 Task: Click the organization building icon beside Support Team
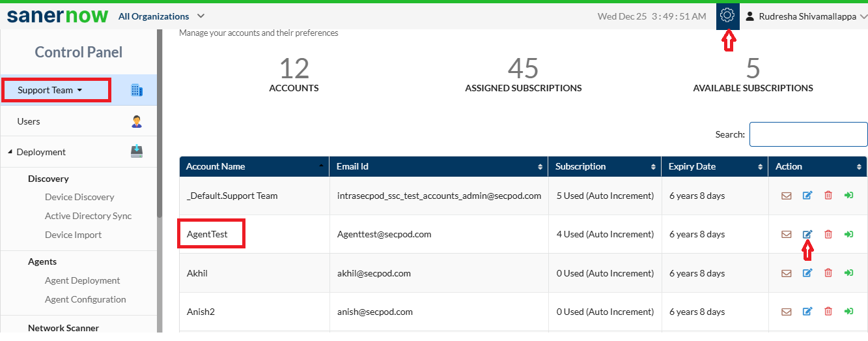point(137,90)
